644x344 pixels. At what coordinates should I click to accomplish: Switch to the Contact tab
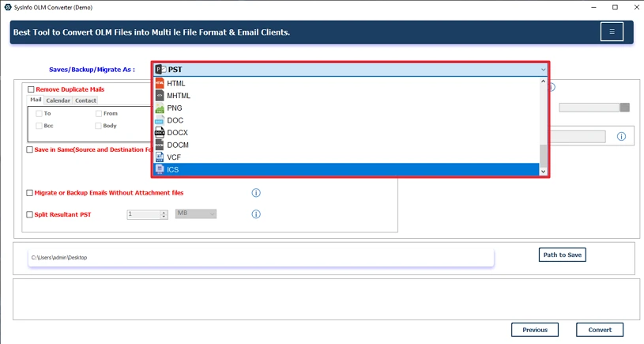click(85, 100)
